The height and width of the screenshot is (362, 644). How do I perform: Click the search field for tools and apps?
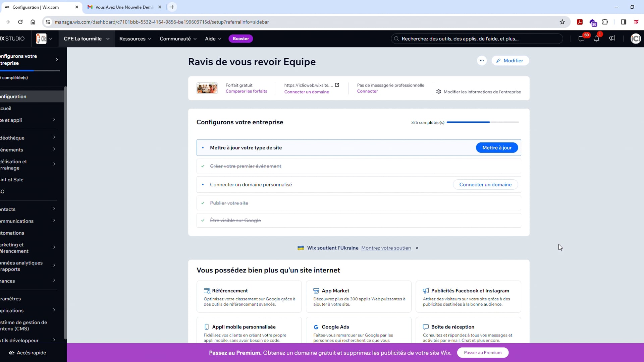pyautogui.click(x=477, y=39)
